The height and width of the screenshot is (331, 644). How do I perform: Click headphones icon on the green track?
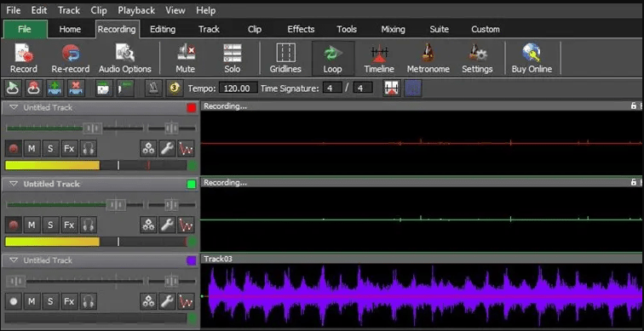point(88,225)
